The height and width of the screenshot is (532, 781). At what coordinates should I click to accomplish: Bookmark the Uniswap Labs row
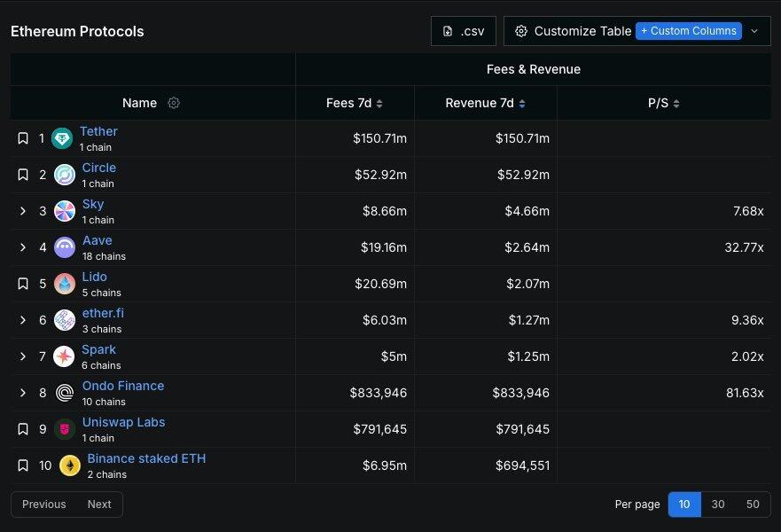(x=23, y=429)
